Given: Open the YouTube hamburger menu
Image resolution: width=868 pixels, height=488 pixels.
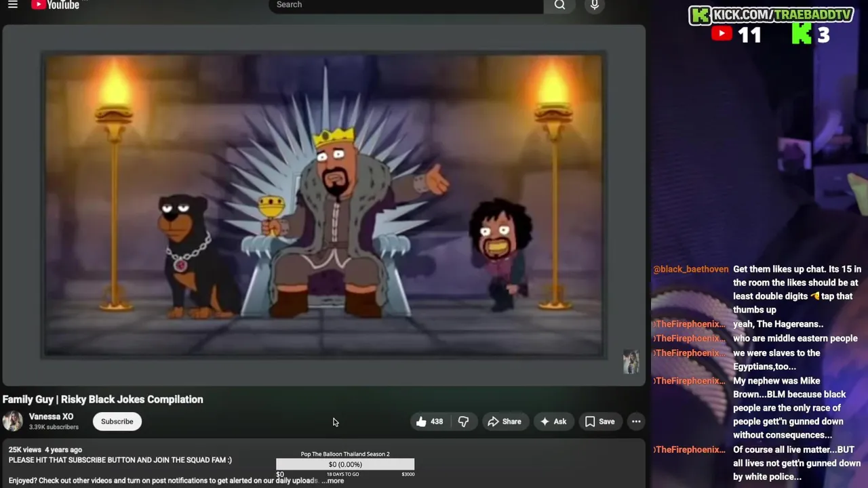Looking at the screenshot, I should pos(12,5).
